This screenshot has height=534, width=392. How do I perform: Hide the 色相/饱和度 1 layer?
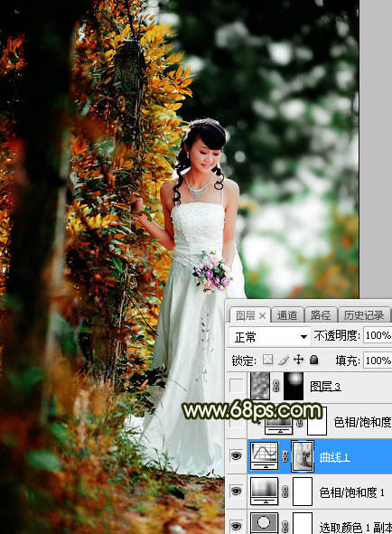[236, 491]
